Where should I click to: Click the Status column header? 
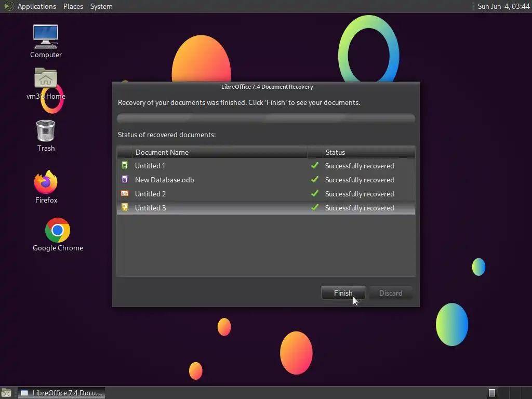pyautogui.click(x=369, y=152)
